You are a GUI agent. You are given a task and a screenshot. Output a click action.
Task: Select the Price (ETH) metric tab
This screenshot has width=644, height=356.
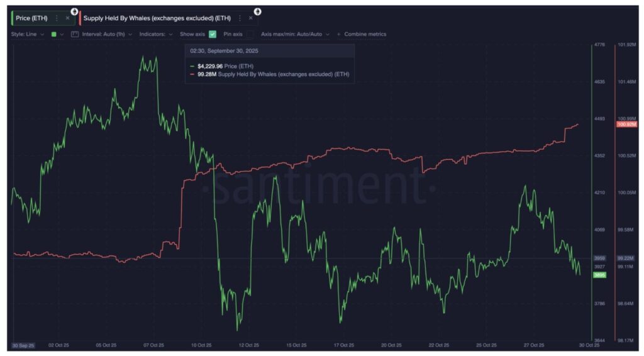[31, 18]
